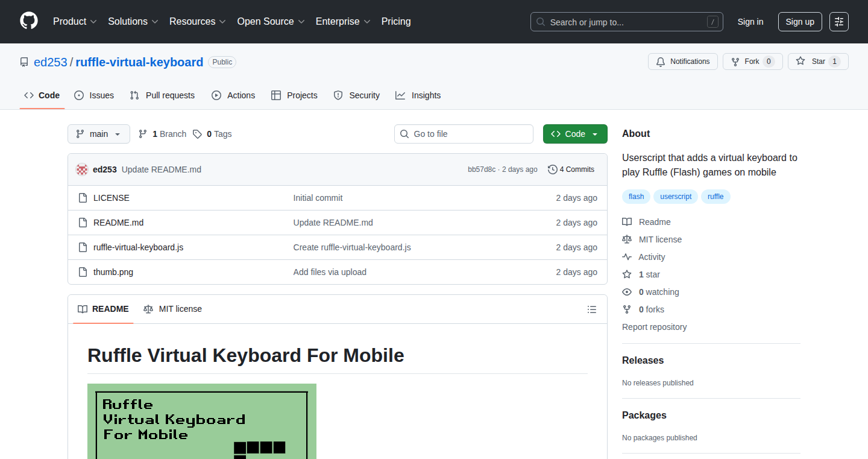
Task: Focus the Search or jump to field
Action: click(x=627, y=22)
